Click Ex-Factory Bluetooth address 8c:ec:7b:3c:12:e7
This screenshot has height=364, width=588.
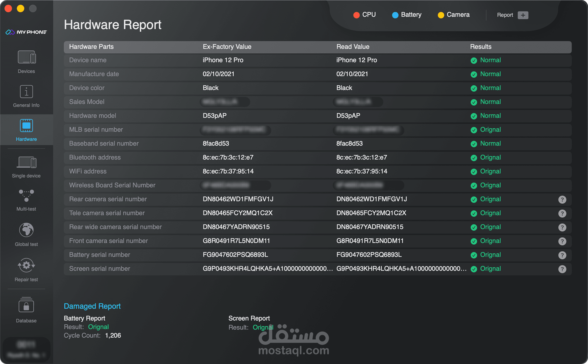228,157
